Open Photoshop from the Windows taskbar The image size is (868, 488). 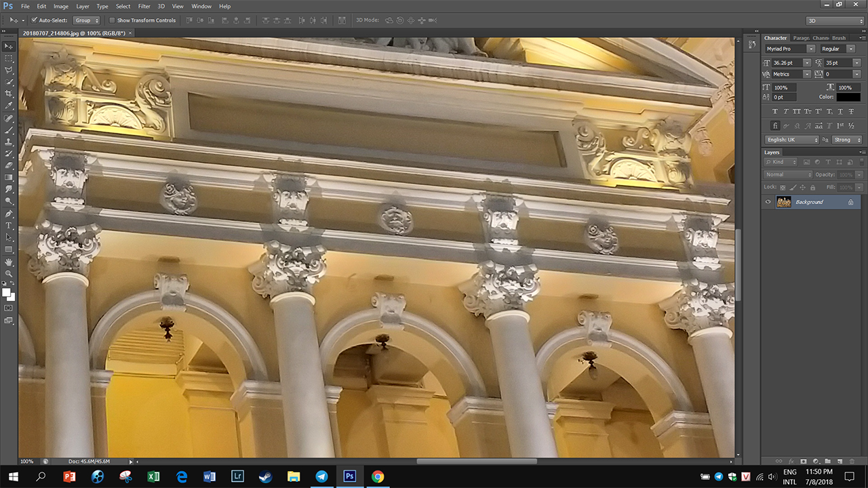click(350, 476)
